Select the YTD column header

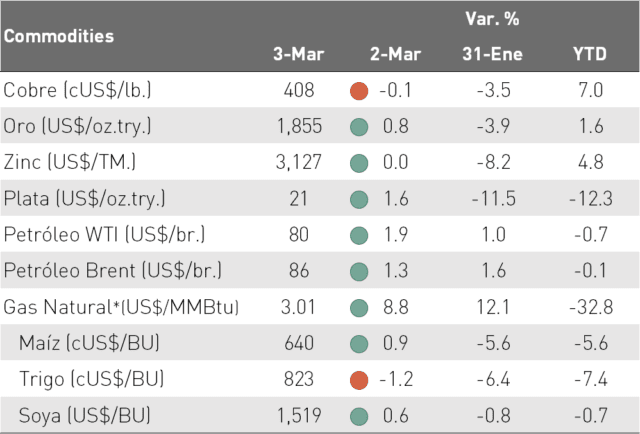pos(589,54)
